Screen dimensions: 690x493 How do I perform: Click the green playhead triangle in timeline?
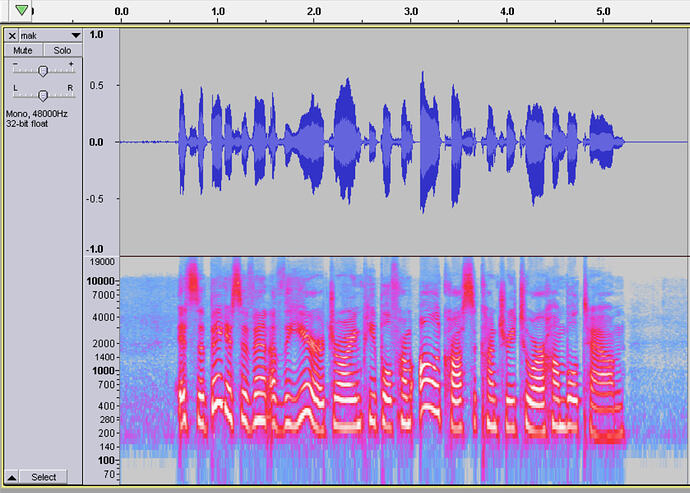(21, 10)
